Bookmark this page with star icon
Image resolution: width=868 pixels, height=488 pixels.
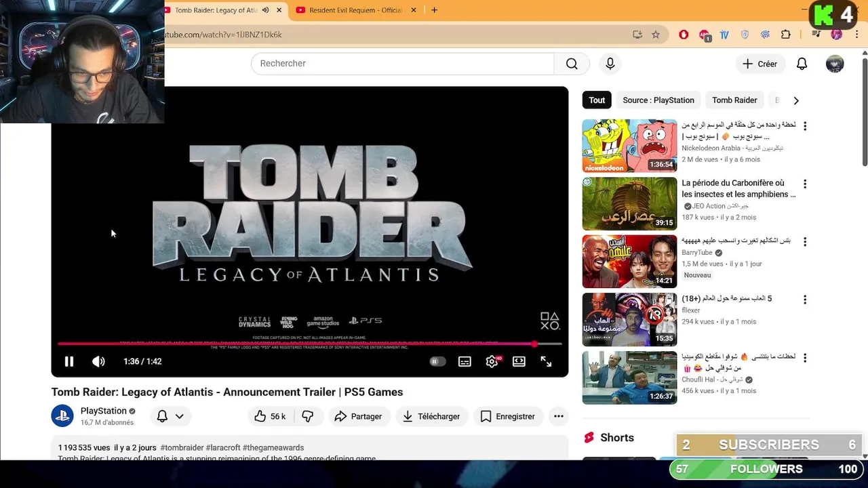pyautogui.click(x=656, y=35)
